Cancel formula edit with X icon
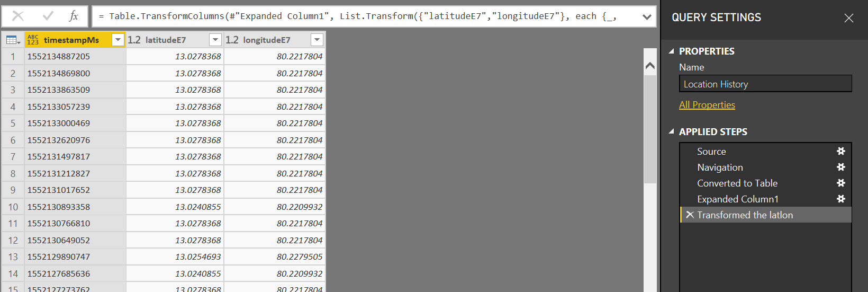Screen dimensions: 868x292 point(18,16)
